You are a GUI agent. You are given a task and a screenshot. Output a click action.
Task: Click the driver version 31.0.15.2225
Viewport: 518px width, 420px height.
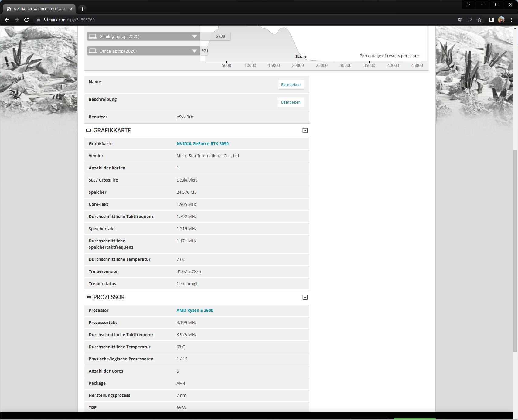[189, 271]
